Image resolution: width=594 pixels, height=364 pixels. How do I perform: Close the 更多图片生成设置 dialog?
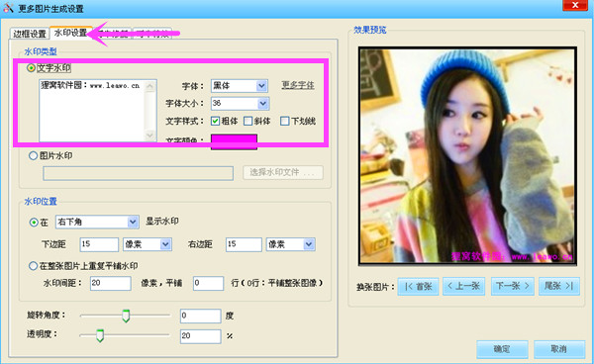pyautogui.click(x=575, y=5)
